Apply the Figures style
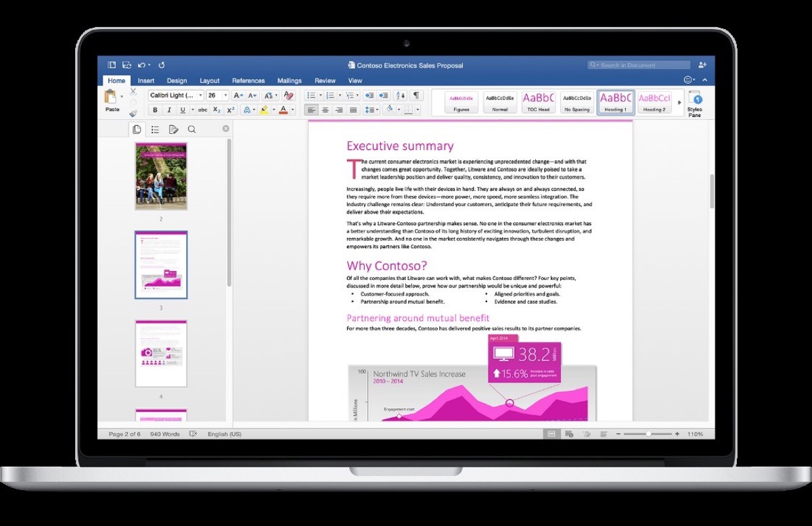The width and height of the screenshot is (812, 526). click(x=461, y=102)
